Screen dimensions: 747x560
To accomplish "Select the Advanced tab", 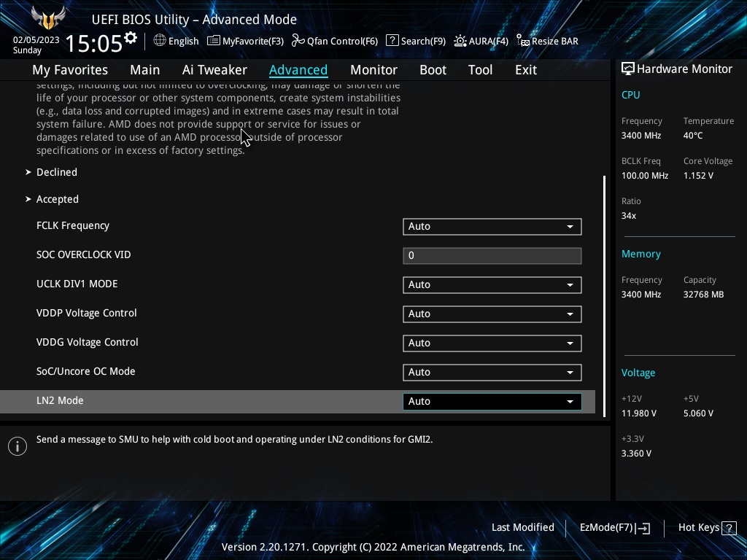I will (x=298, y=70).
